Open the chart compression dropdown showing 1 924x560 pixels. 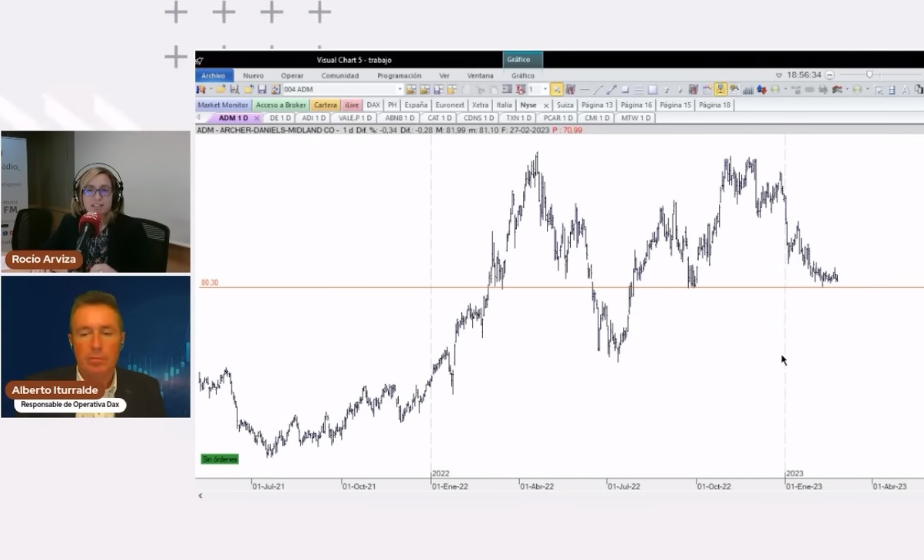coord(545,88)
